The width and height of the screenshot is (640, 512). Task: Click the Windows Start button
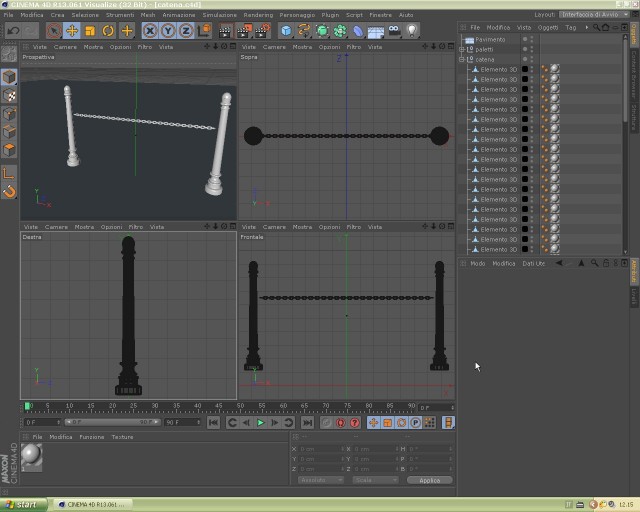(23, 505)
